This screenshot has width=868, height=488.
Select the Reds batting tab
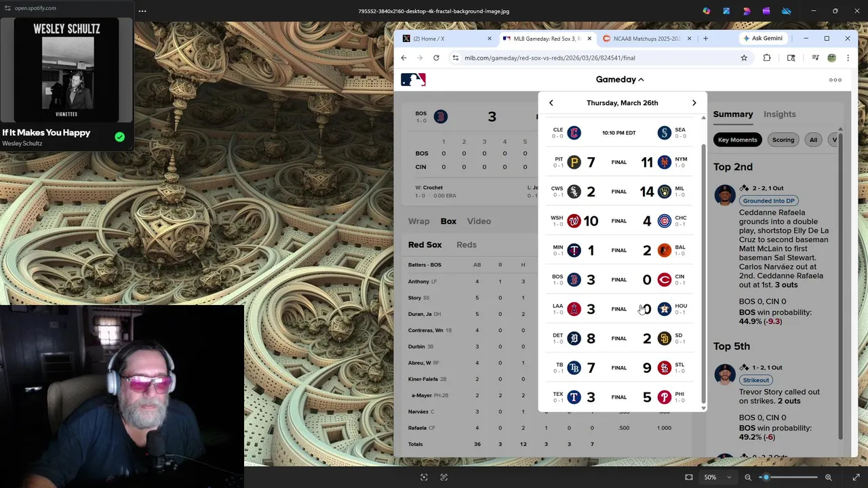pyautogui.click(x=467, y=245)
